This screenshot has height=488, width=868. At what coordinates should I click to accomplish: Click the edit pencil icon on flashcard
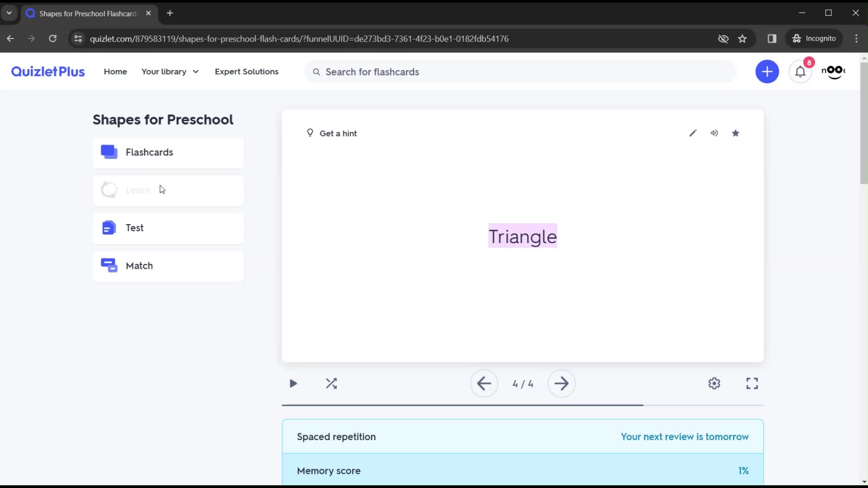[693, 133]
